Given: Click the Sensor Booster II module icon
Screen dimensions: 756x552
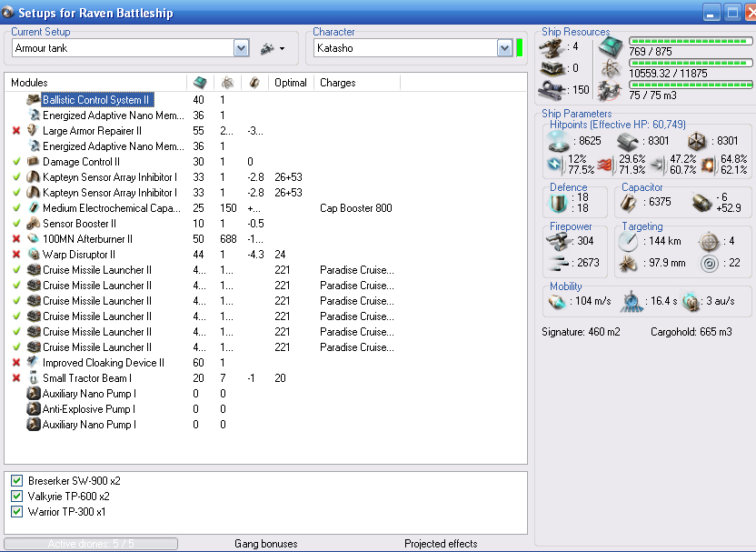Looking at the screenshot, I should point(34,224).
